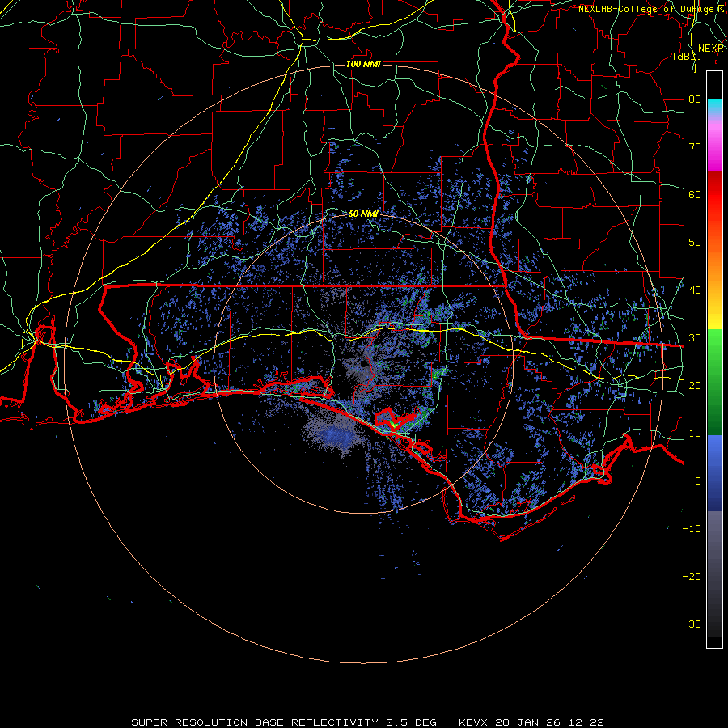The image size is (728, 728).
Task: Select the 70 value on the dBZ scale
Action: click(x=695, y=147)
